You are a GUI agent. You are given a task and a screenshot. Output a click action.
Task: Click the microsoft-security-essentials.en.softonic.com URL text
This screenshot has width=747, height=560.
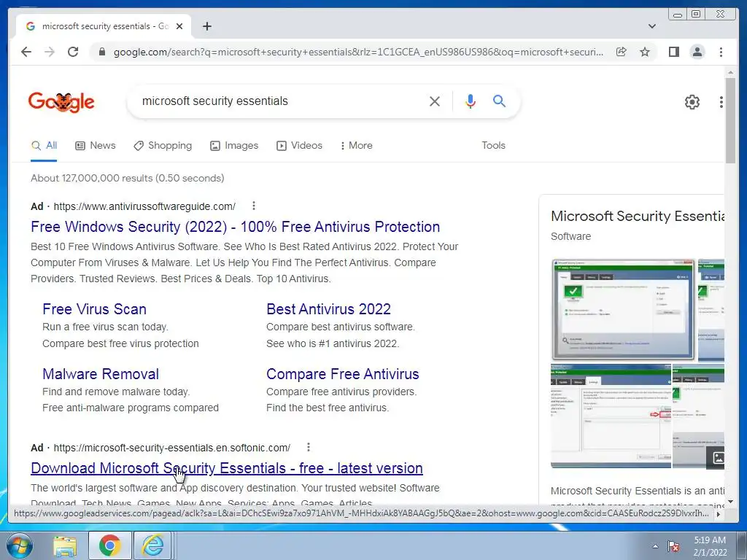171,448
